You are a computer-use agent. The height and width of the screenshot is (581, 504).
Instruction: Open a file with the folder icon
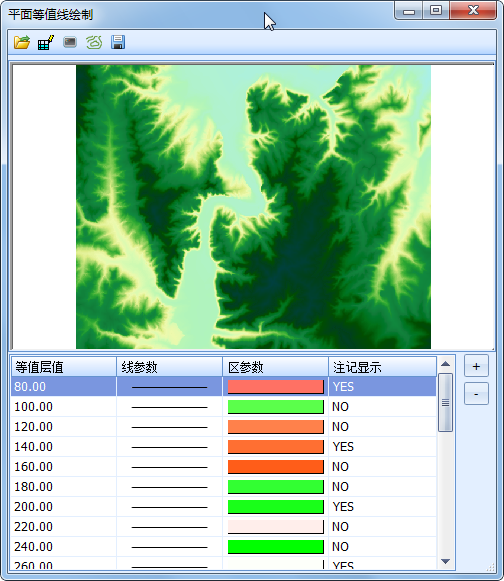22,42
